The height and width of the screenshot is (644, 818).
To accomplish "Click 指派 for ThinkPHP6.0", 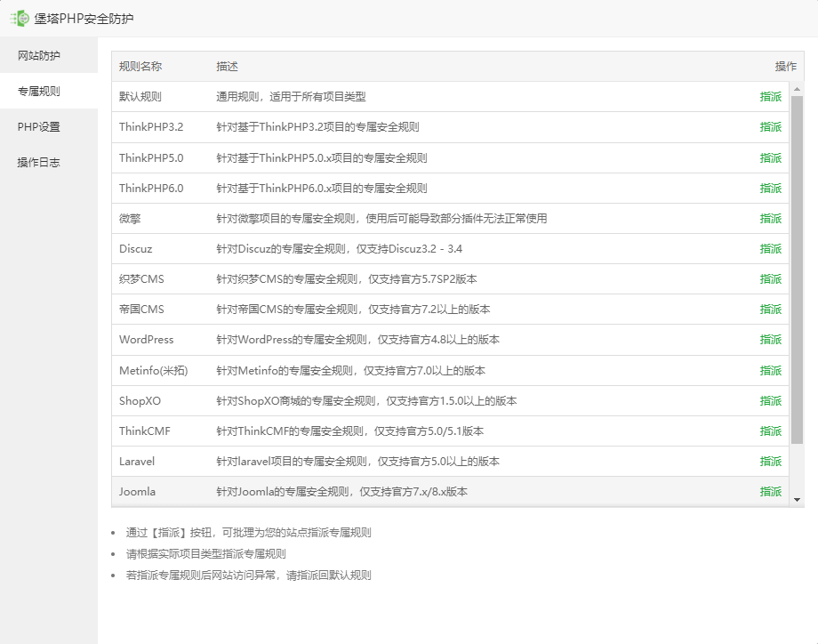I will pyautogui.click(x=771, y=188).
